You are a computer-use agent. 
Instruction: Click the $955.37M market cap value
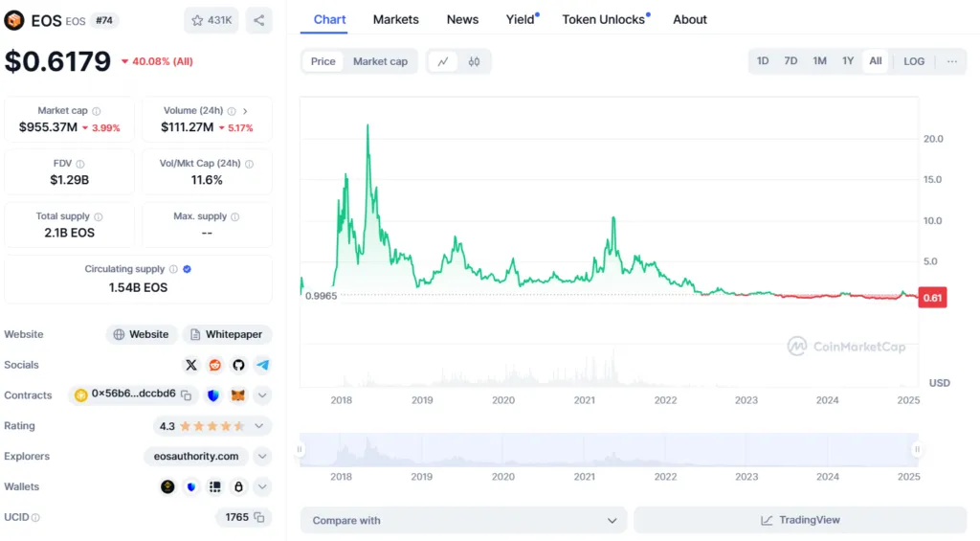coord(48,127)
